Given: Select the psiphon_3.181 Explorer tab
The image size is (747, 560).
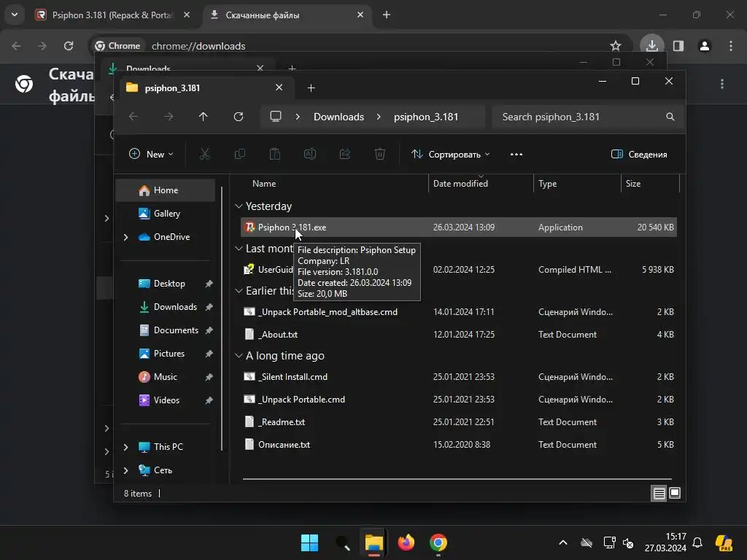Looking at the screenshot, I should 206,88.
